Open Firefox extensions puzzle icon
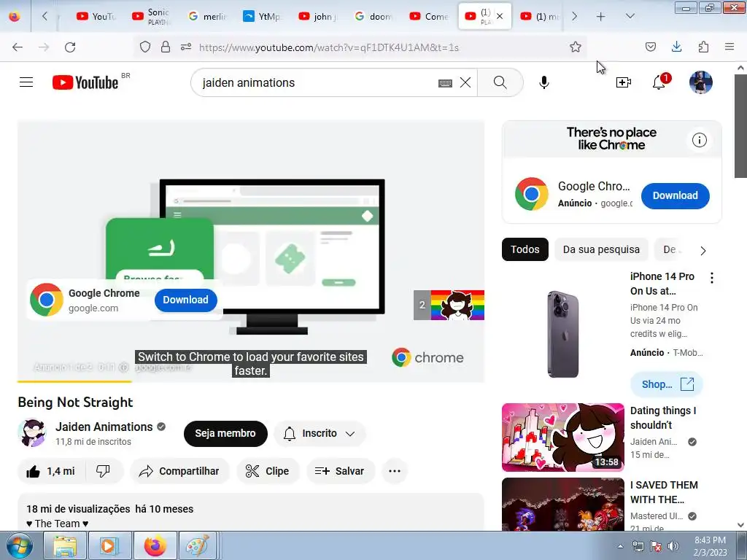 703,47
